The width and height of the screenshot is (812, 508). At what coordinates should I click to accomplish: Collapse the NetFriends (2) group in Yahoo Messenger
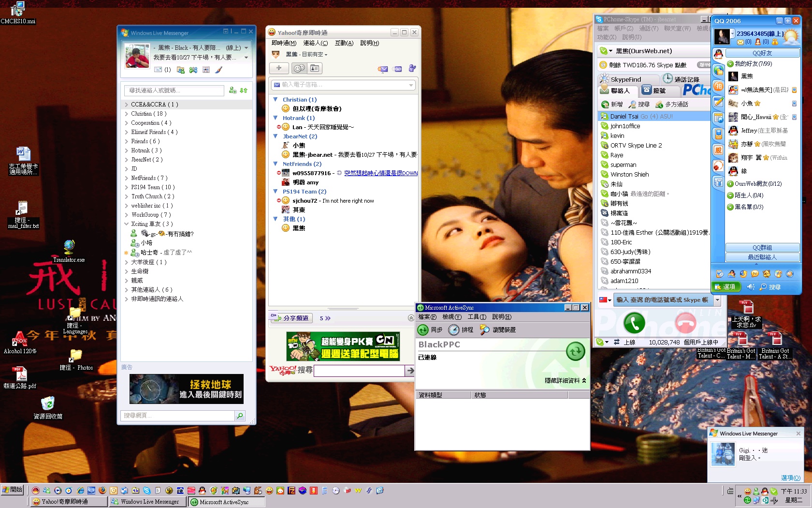click(x=275, y=164)
